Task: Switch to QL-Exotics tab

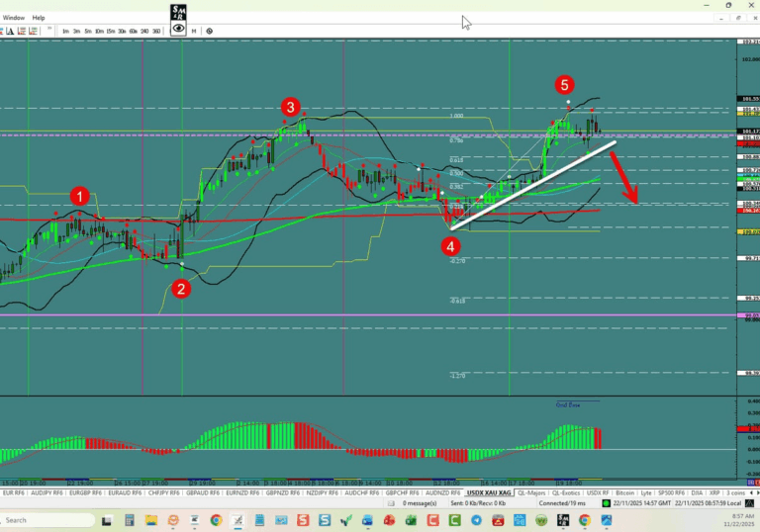Action: pos(566,492)
